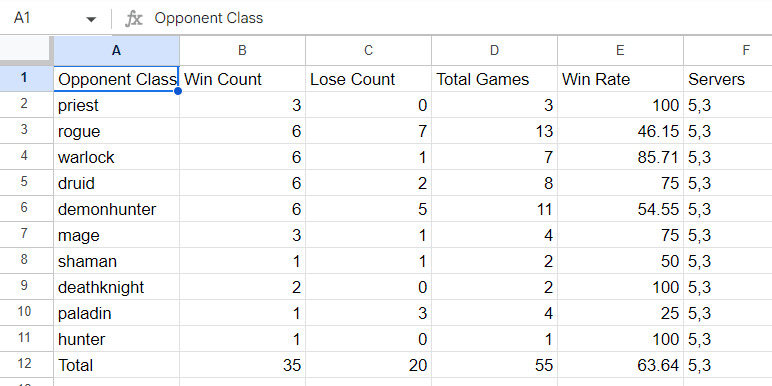Image resolution: width=772 pixels, height=386 pixels.
Task: Click the rogue win rate 46.15 cell
Action: (620, 131)
